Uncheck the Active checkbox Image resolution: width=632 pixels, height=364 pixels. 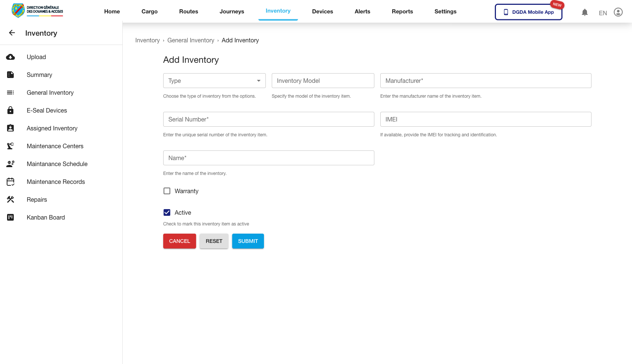click(x=167, y=212)
